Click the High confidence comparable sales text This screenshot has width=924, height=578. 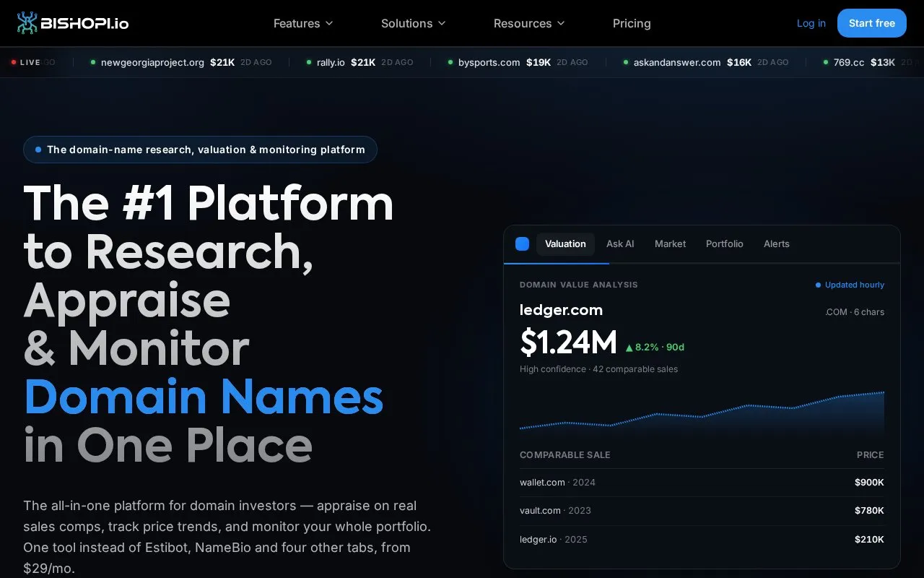coord(598,369)
